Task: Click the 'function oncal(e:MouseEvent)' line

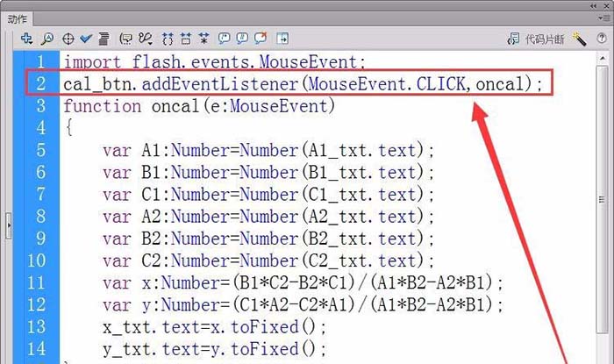Action: point(199,106)
